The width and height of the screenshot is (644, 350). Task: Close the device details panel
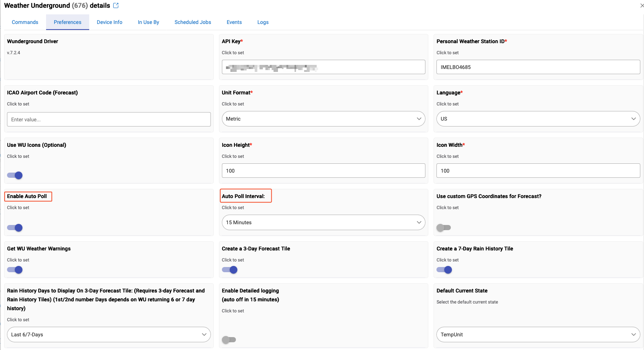coord(642,6)
